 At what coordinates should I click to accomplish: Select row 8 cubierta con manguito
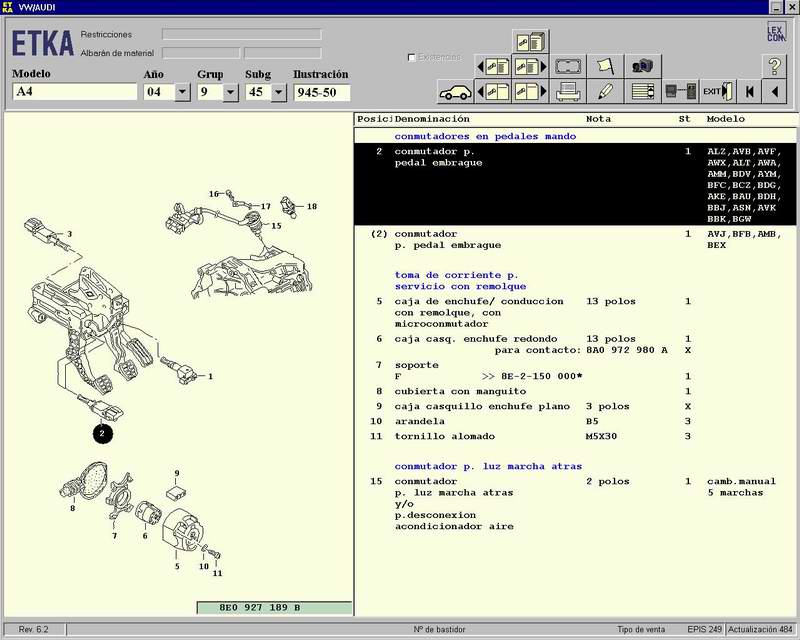[575, 391]
